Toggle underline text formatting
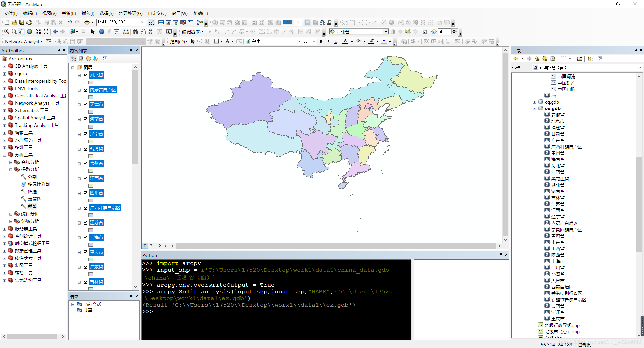Image resolution: width=644 pixels, height=348 pixels. pyautogui.click(x=336, y=41)
